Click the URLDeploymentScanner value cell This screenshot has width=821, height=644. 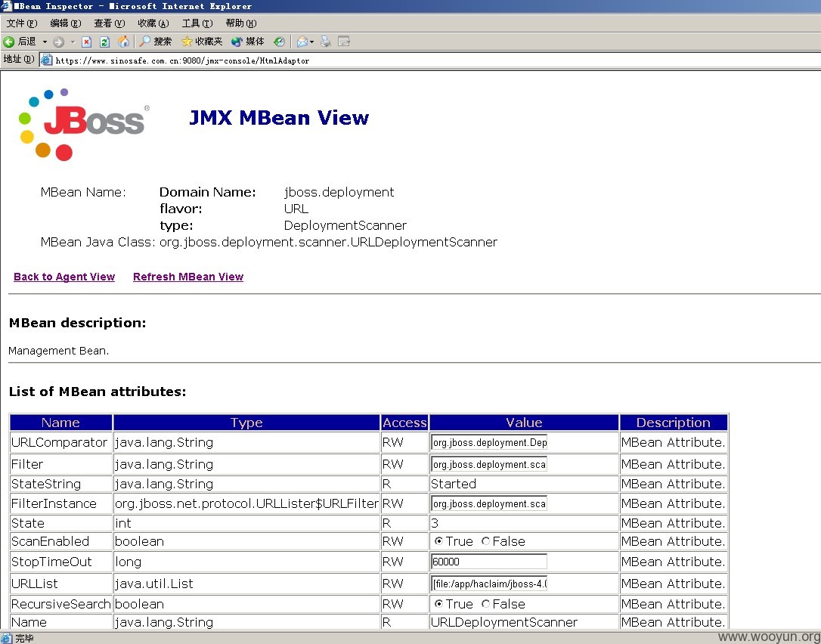(x=524, y=622)
